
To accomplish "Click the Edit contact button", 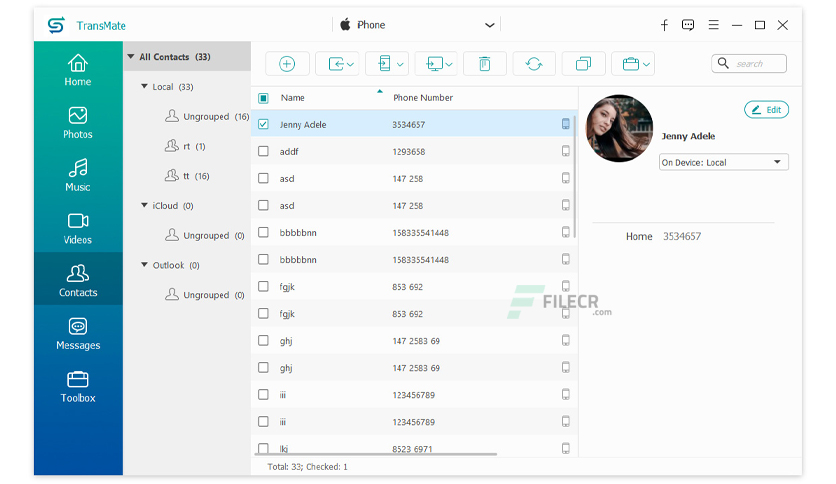I will tap(766, 110).
